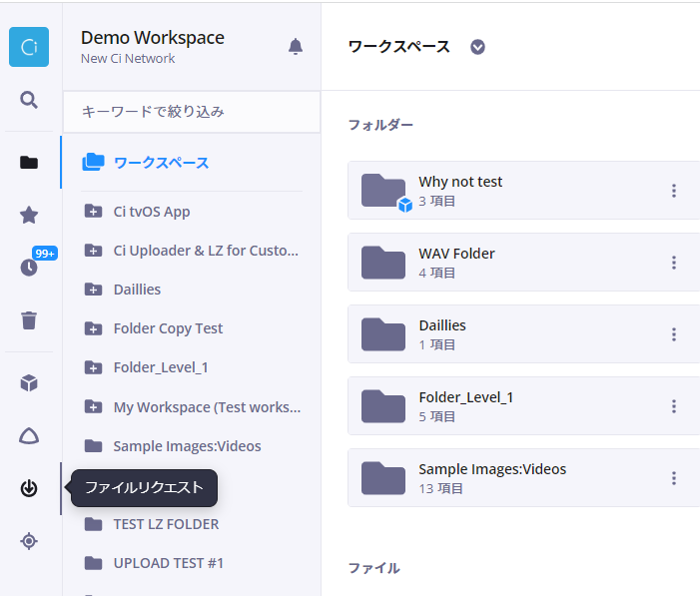Select Daillies in the sidebar tree

click(x=137, y=290)
